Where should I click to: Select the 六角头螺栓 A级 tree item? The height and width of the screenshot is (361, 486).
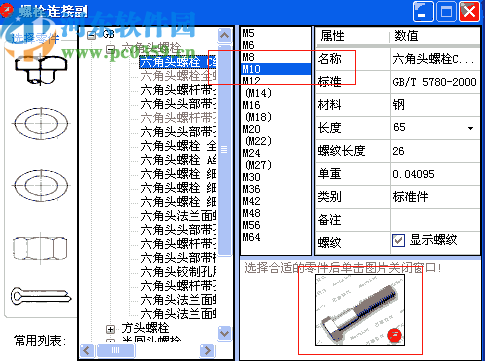click(178, 160)
